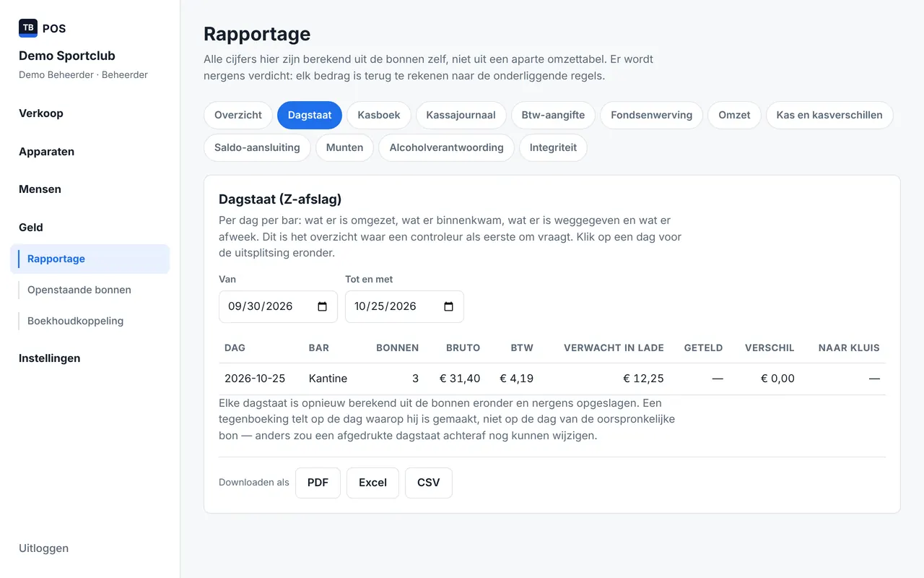Select the Dagstaat tab

pos(310,115)
